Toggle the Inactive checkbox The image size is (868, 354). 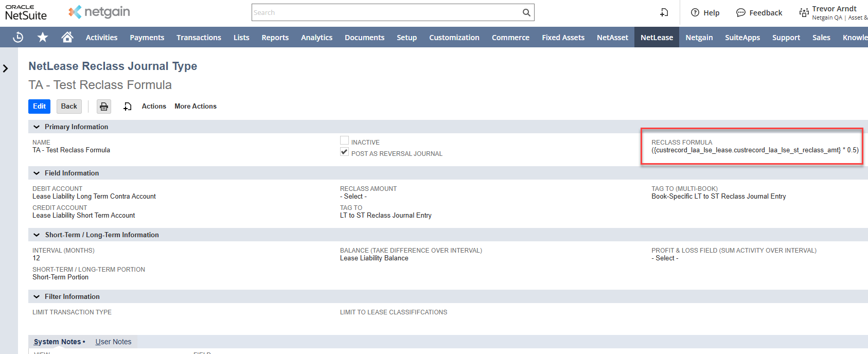(x=344, y=140)
